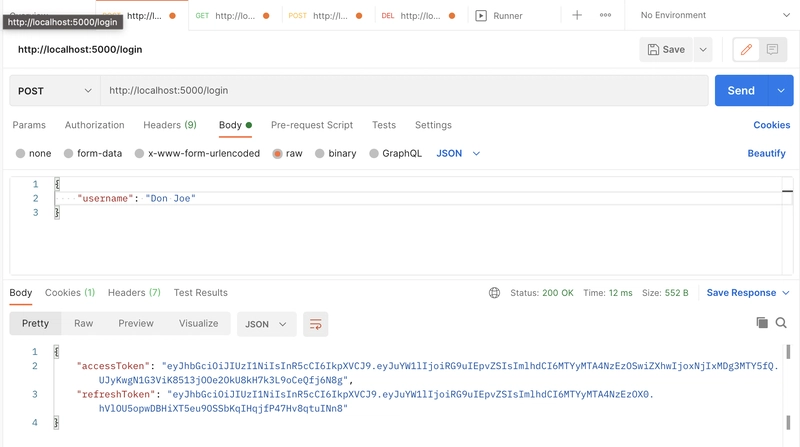Open the Test Results tab
The height and width of the screenshot is (447, 800).
click(x=200, y=293)
